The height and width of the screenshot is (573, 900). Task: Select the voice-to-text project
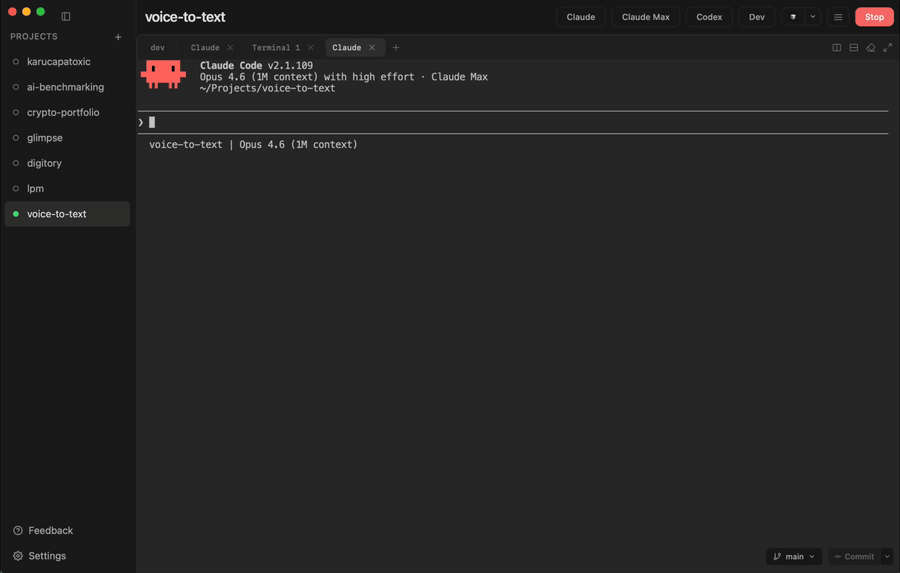tap(67, 214)
